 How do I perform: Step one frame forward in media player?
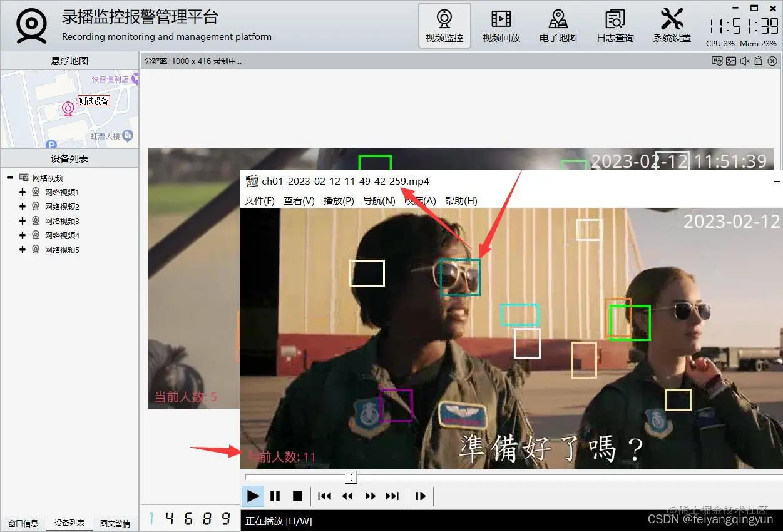420,496
